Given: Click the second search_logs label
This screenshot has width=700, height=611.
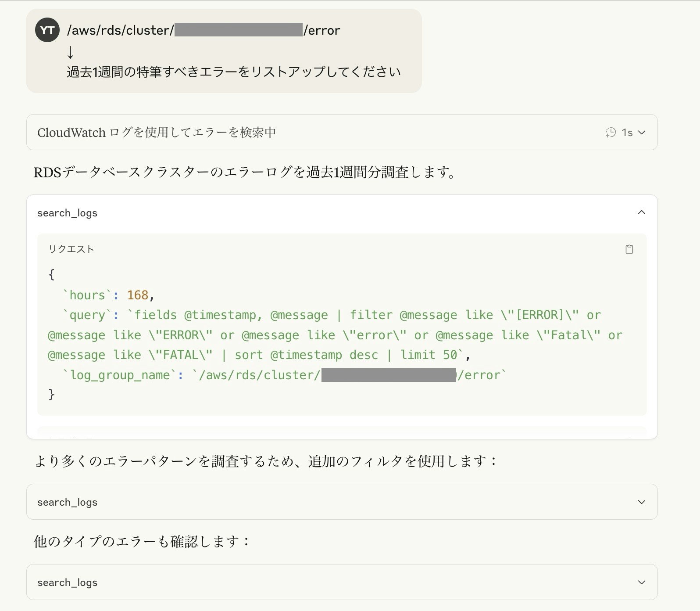Looking at the screenshot, I should point(68,502).
